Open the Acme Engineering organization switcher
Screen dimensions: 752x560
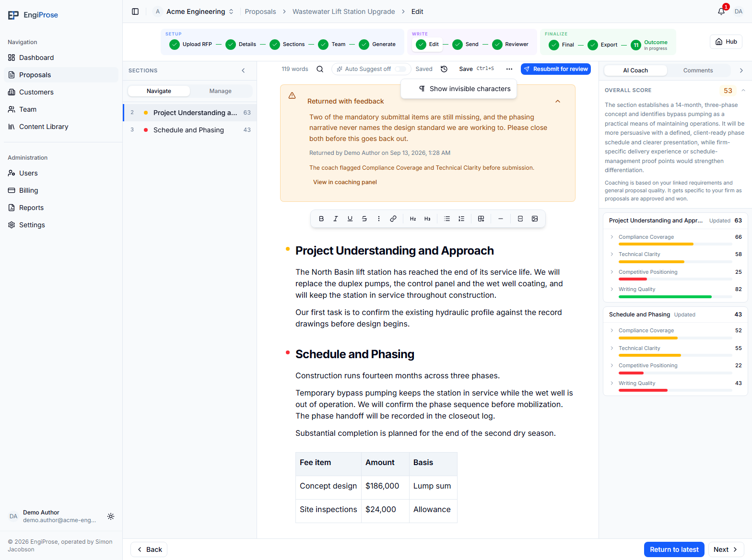click(194, 12)
